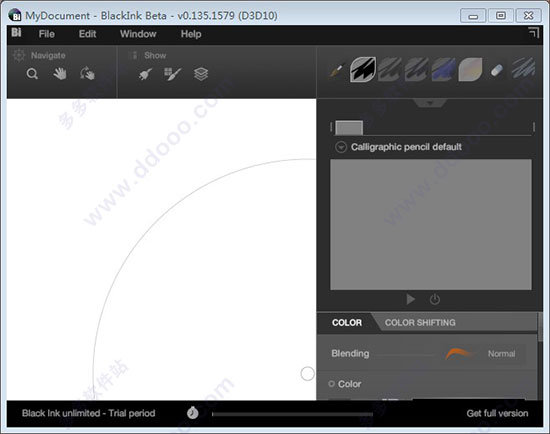Pick the third dark gray brush preset
This screenshot has width=550, height=434.
pos(390,69)
